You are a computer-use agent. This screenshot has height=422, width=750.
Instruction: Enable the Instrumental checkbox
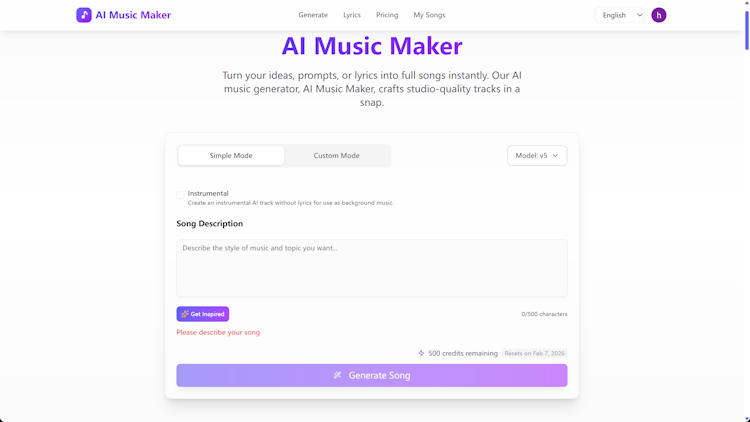[180, 195]
